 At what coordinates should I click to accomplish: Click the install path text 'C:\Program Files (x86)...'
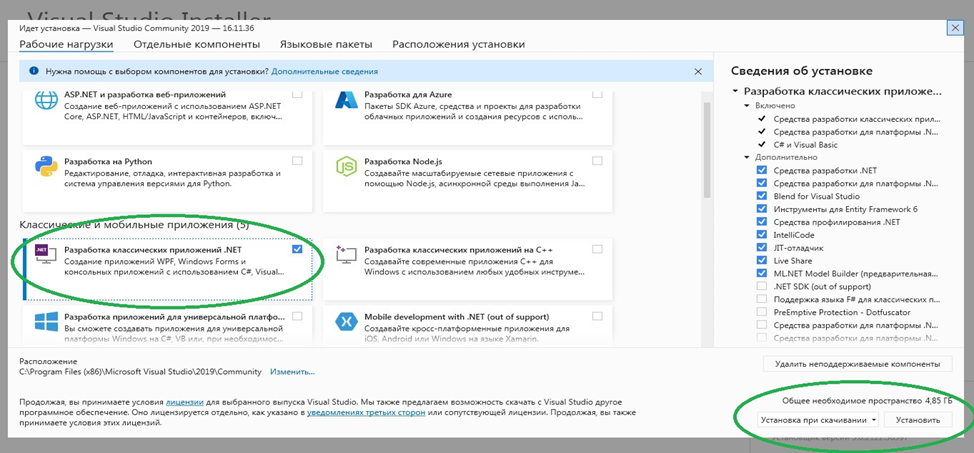pyautogui.click(x=140, y=372)
